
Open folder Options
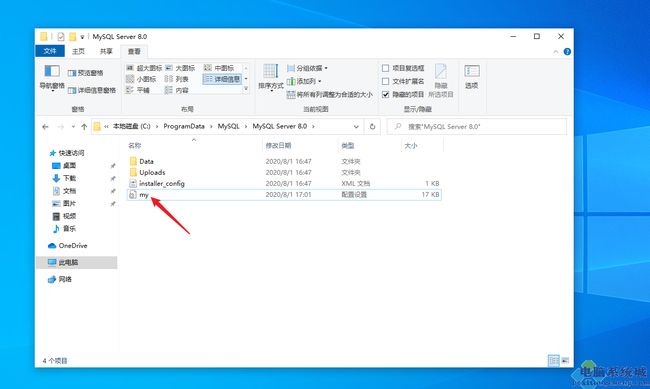coord(472,78)
